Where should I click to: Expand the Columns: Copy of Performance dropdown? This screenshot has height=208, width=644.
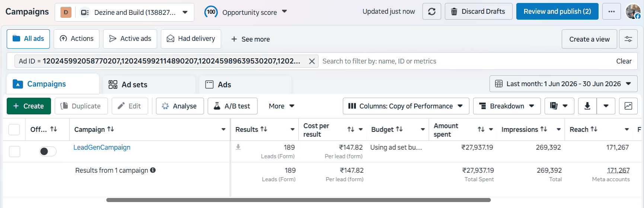(x=405, y=106)
